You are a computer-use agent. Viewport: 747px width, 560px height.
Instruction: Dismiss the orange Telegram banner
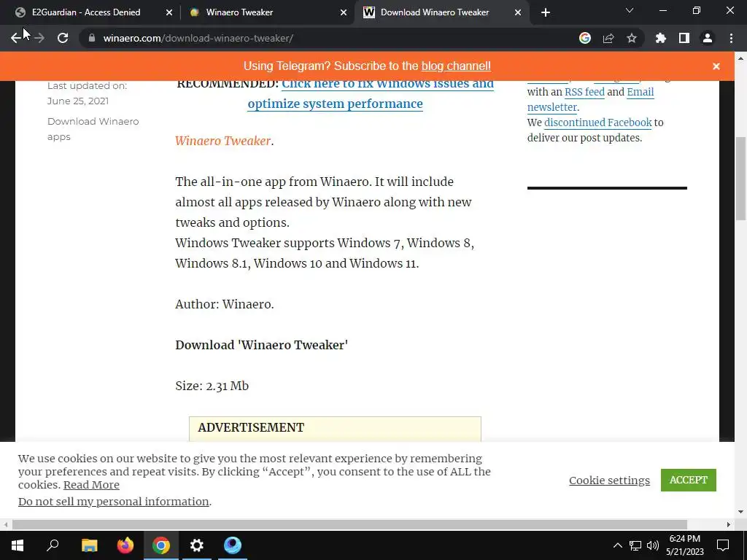pyautogui.click(x=716, y=66)
